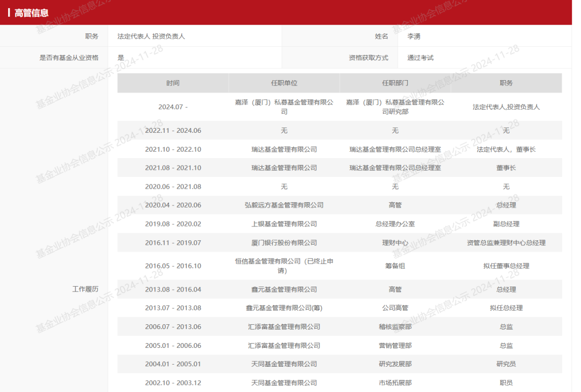This screenshot has width=581, height=392.
Task: Select 厦门银行股份有限公司 employer cell
Action: pyautogui.click(x=284, y=243)
